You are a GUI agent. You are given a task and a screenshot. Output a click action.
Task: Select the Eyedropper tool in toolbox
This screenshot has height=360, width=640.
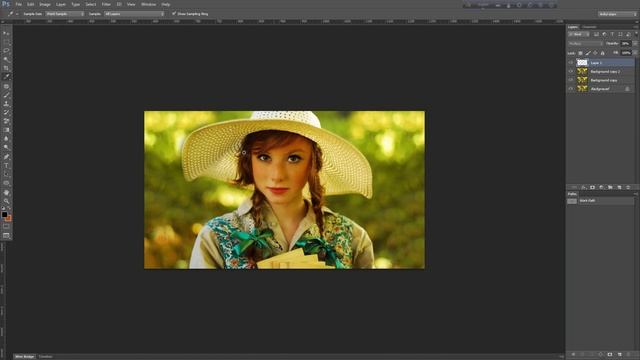tap(6, 77)
